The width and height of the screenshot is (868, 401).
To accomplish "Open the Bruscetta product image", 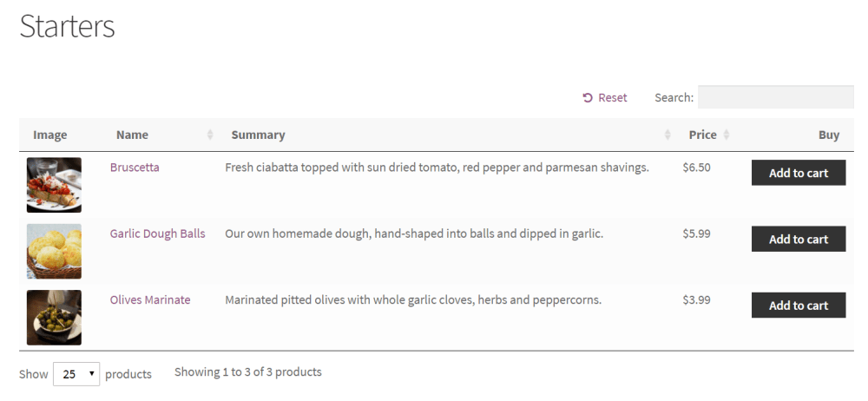I will 54,185.
